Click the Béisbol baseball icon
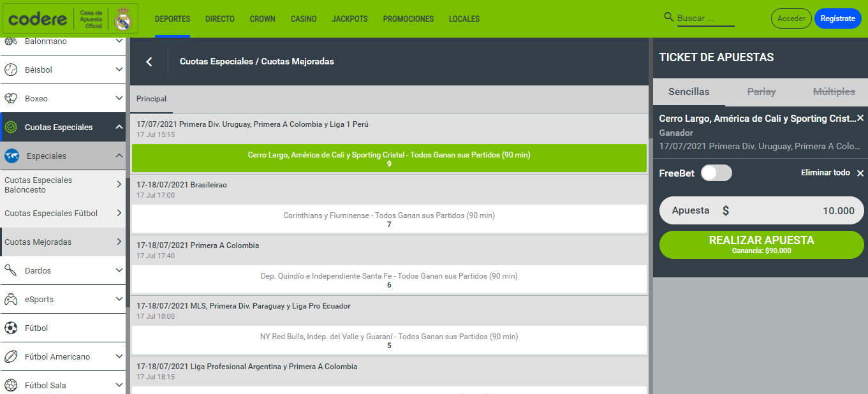868x394 pixels. tap(11, 70)
